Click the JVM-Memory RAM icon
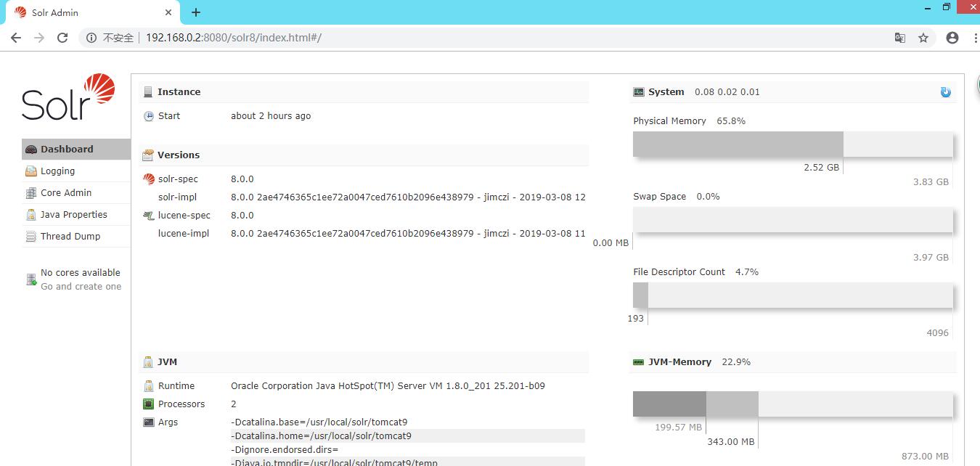 (x=639, y=362)
